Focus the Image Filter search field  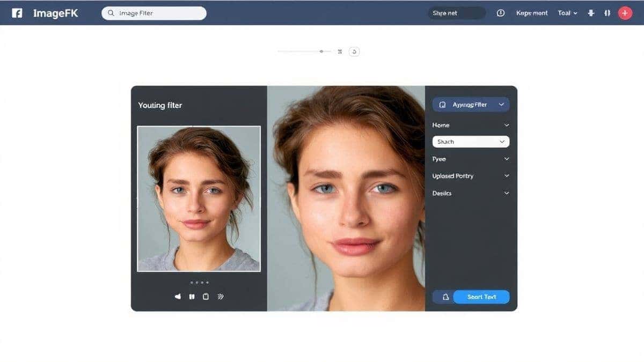154,13
